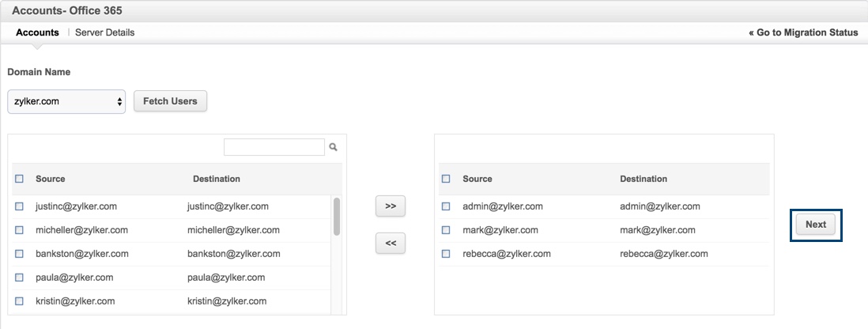Click the move left (<<) arrow button
Image resolution: width=868 pixels, height=329 pixels.
click(x=390, y=244)
